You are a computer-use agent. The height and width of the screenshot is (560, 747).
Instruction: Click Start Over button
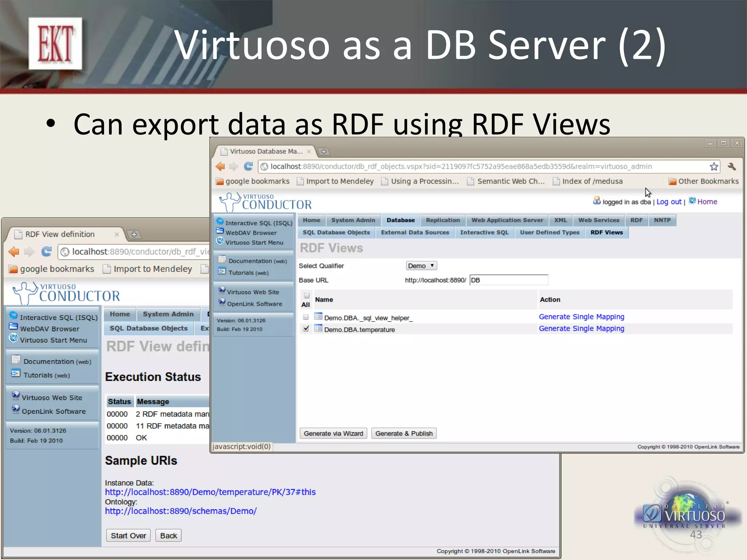(128, 536)
